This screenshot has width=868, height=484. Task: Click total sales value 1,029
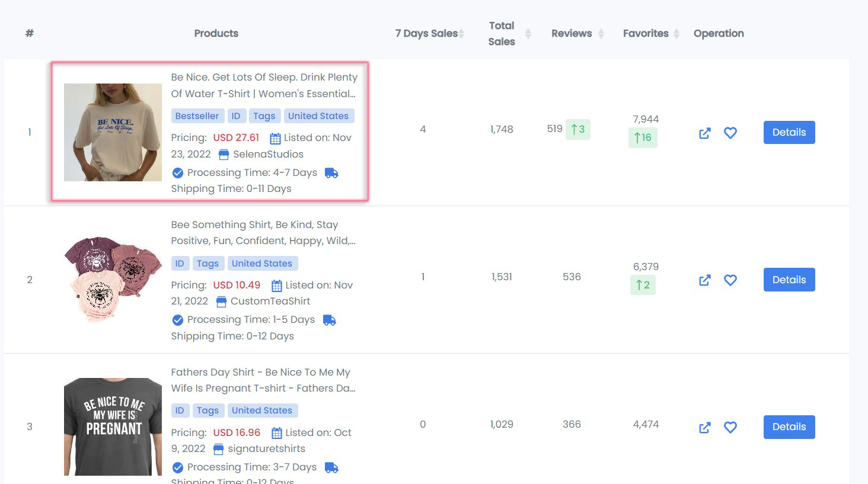point(502,424)
